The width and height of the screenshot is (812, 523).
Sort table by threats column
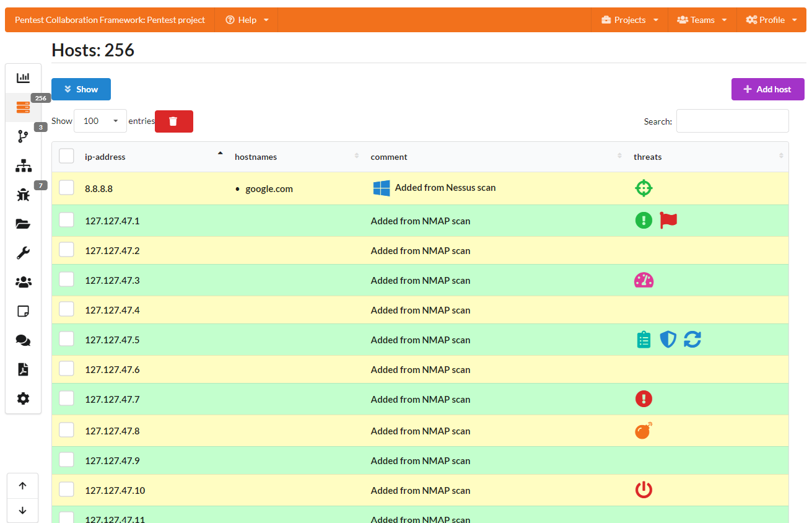click(707, 157)
